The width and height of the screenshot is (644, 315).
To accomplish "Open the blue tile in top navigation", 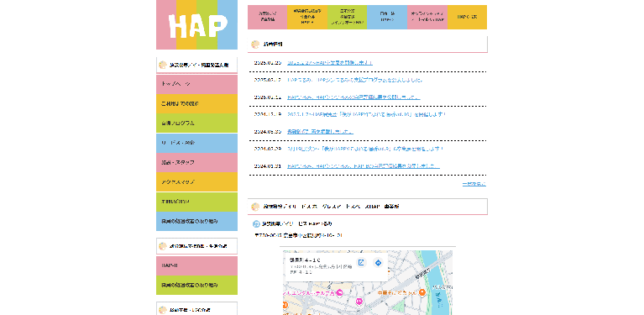I will pos(386,18).
